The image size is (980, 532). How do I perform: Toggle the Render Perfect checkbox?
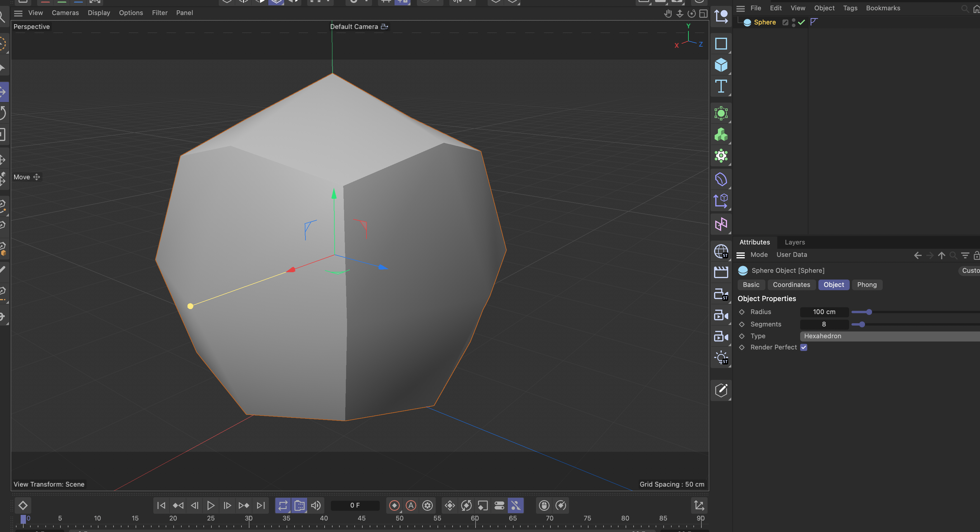click(x=803, y=347)
